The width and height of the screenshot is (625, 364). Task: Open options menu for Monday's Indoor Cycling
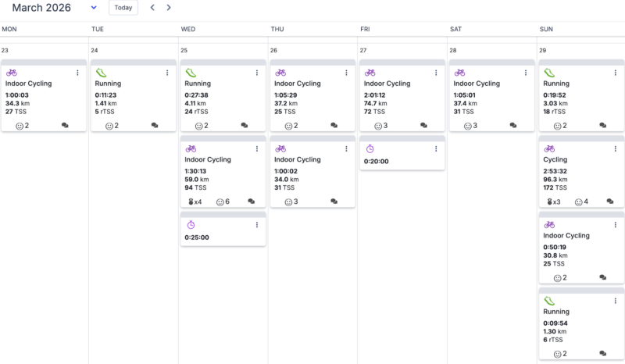[77, 73]
